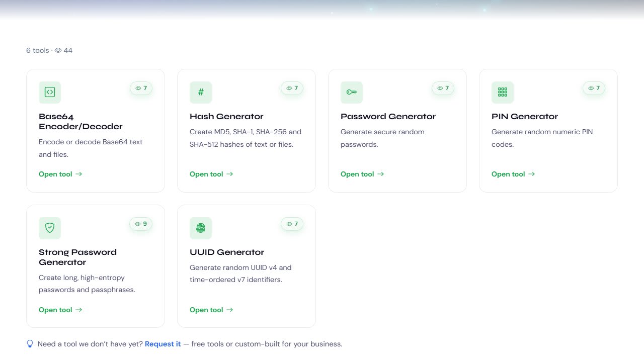The image size is (644, 362).
Task: Click the views badge on Hash Generator card
Action: pyautogui.click(x=292, y=88)
